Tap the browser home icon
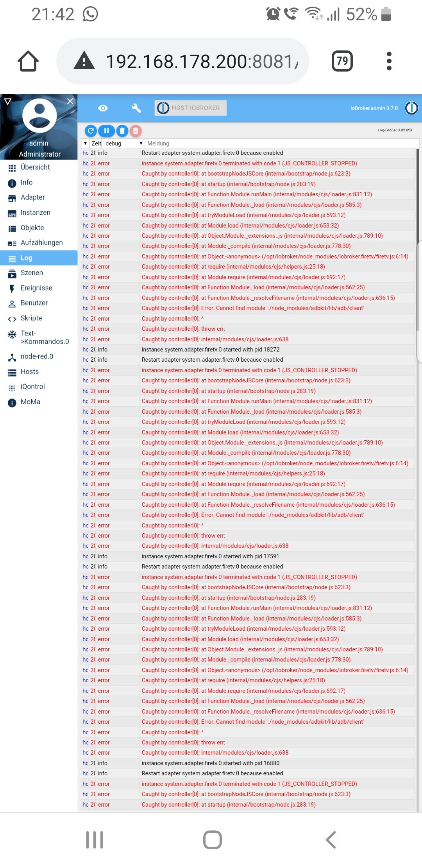The height and width of the screenshot is (868, 422). coord(28,61)
